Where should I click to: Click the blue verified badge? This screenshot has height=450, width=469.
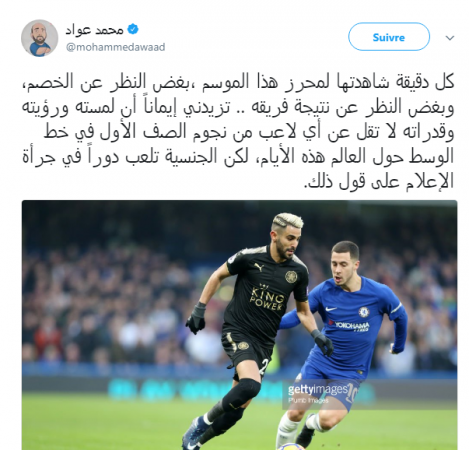pos(133,29)
